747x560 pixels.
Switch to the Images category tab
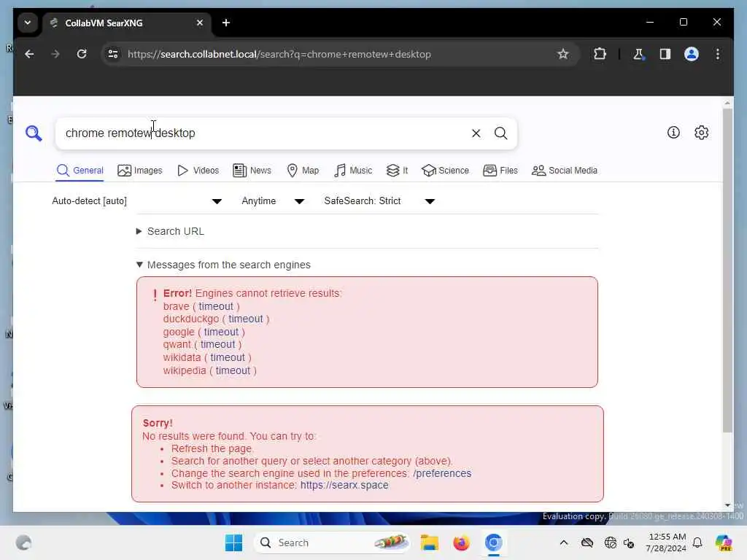[139, 171]
